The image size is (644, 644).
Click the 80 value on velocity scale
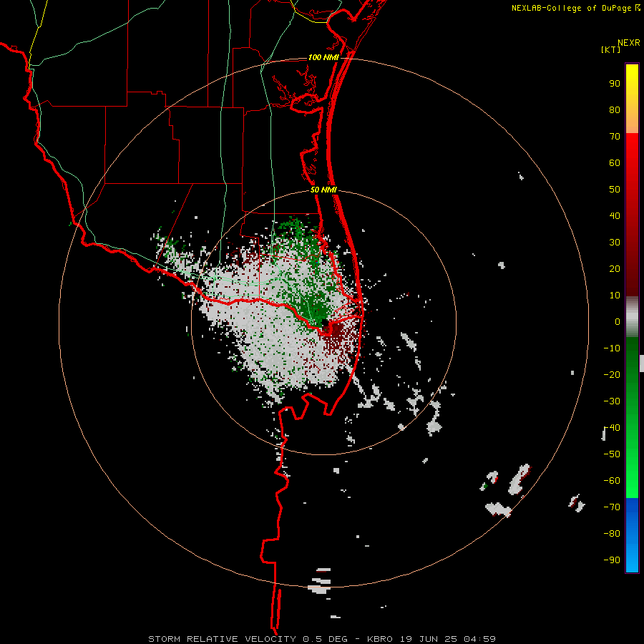pyautogui.click(x=615, y=109)
